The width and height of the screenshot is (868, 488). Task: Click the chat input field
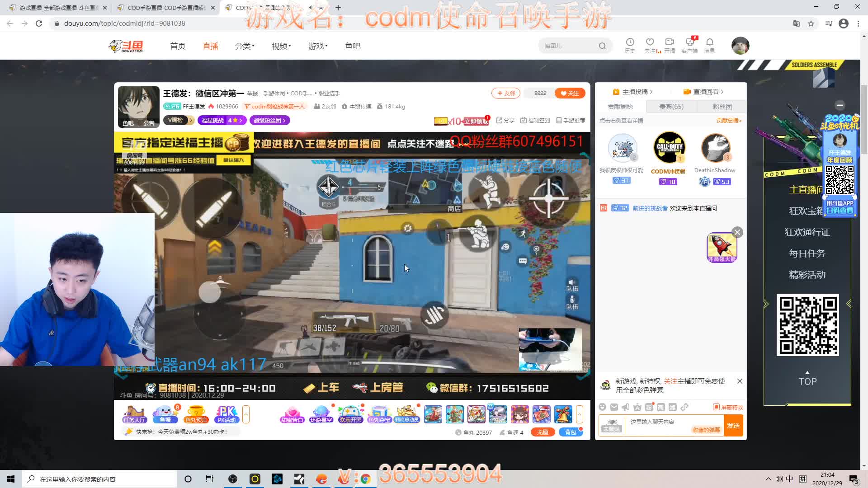(675, 426)
